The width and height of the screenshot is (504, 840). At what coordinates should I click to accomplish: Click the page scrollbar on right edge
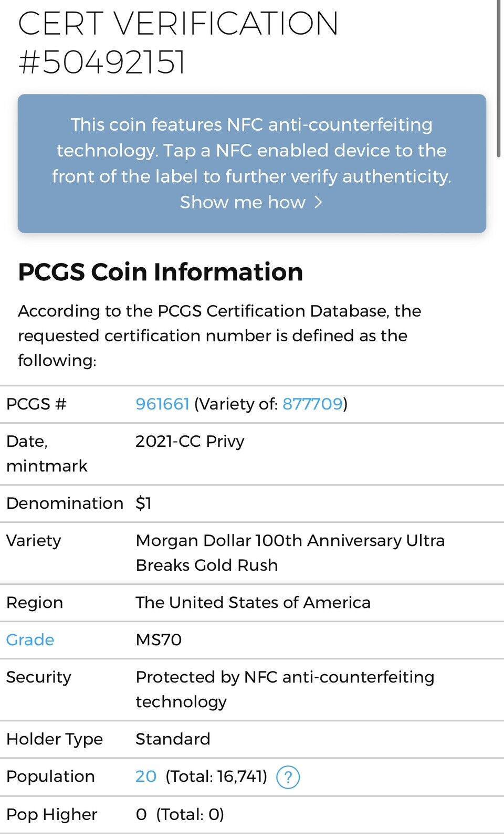tap(499, 79)
